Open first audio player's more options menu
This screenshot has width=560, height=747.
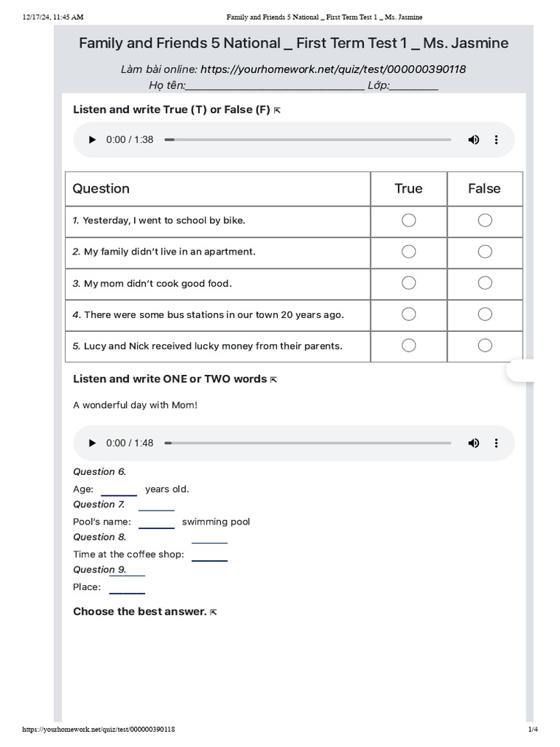(497, 139)
